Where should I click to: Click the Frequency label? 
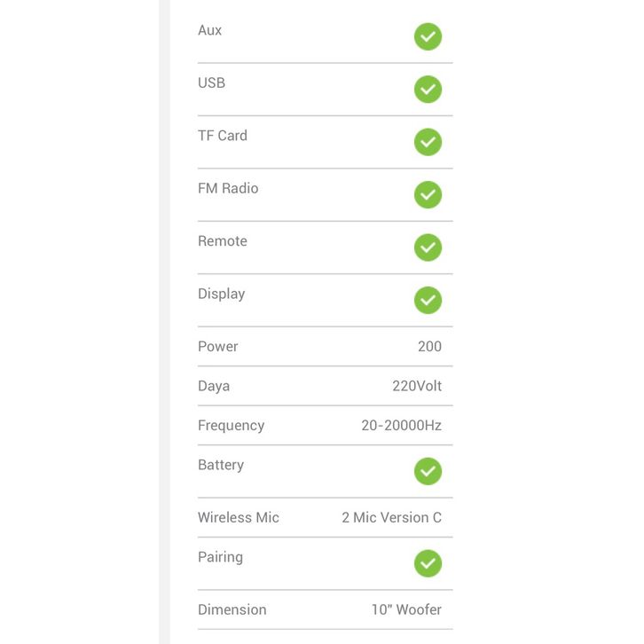[x=231, y=426]
